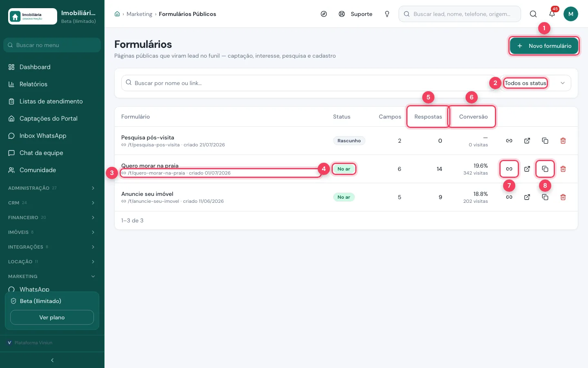Copy link for Quero morar na praia
Image resolution: width=588 pixels, height=368 pixels.
pos(509,169)
